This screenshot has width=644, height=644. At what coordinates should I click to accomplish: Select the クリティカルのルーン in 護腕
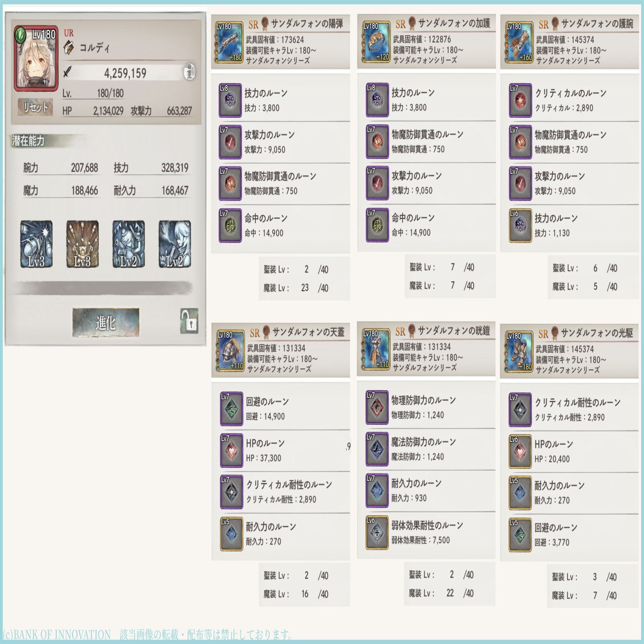pyautogui.click(x=520, y=100)
